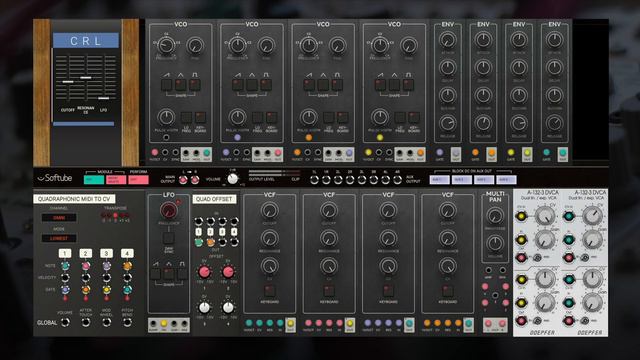Image resolution: width=640 pixels, height=360 pixels.
Task: Click the Main Output L jack
Action: click(183, 180)
